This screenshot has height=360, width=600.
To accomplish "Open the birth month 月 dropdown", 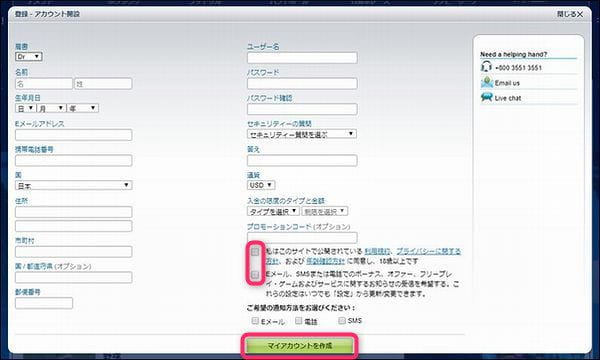I will tap(51, 108).
